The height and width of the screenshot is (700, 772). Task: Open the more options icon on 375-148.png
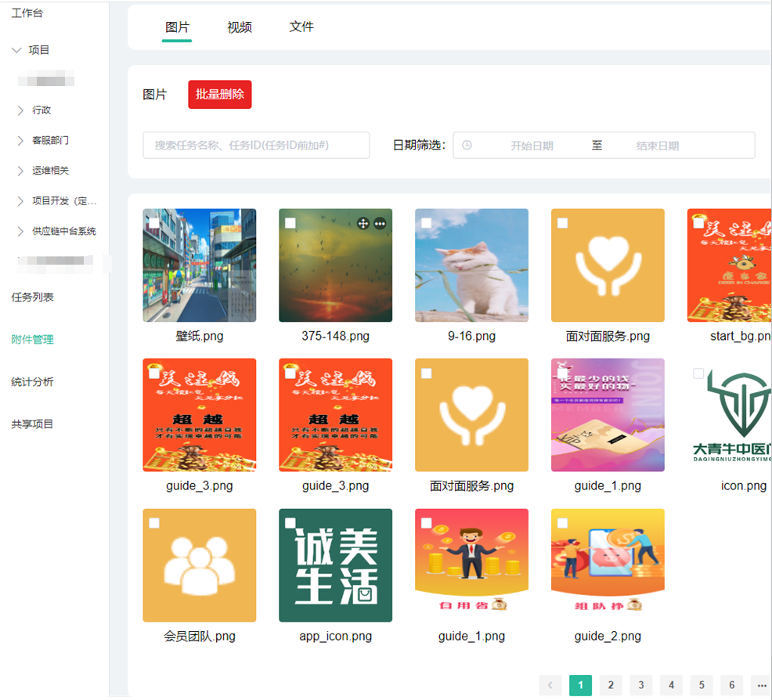click(380, 223)
